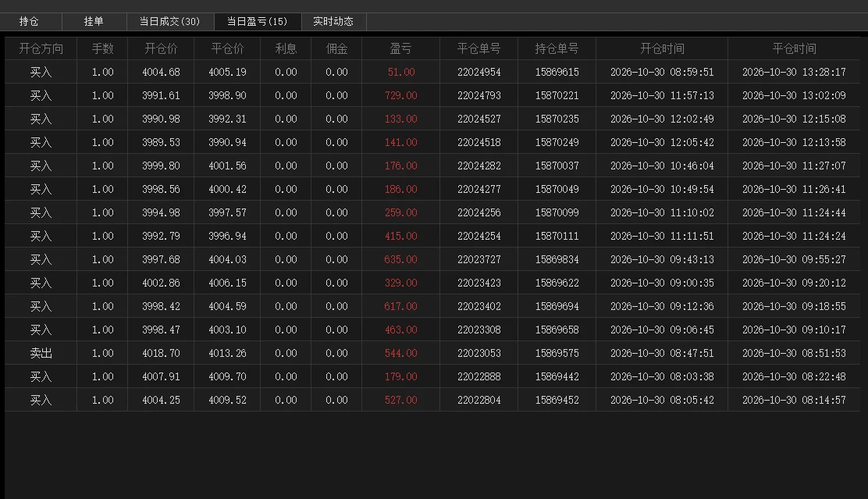Click the 持仓单号 column header

click(557, 48)
